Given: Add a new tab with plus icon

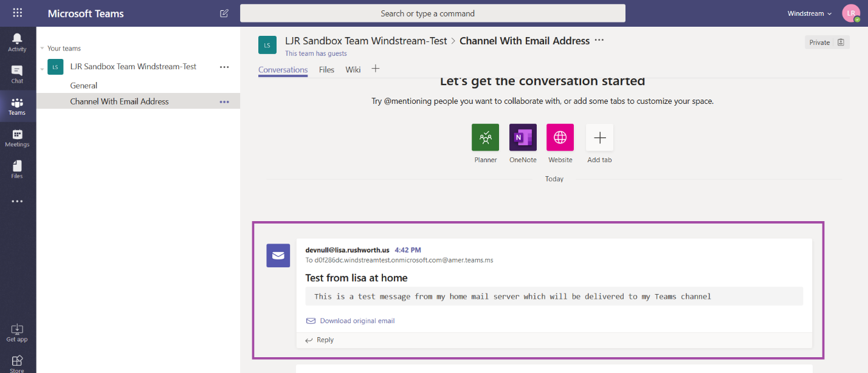Looking at the screenshot, I should [376, 69].
